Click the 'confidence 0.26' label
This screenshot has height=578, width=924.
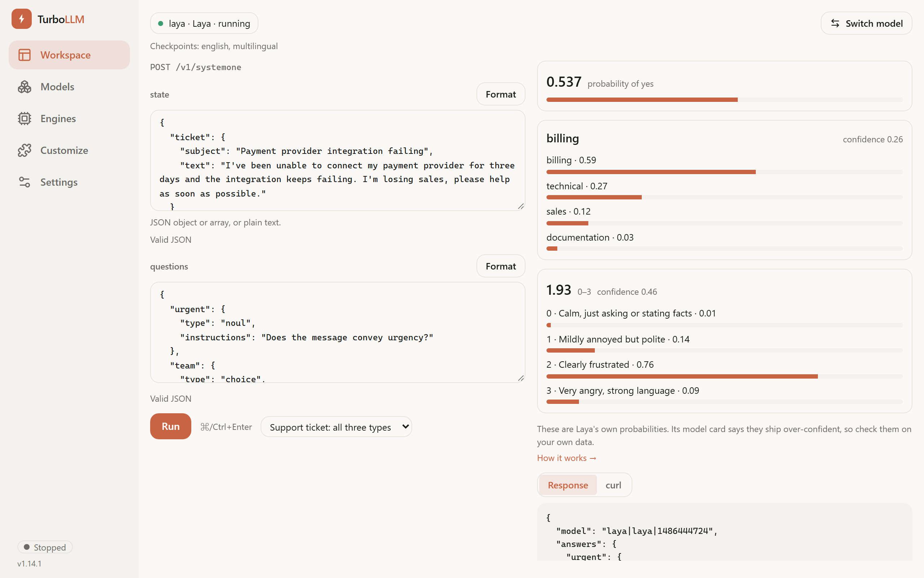tap(873, 139)
